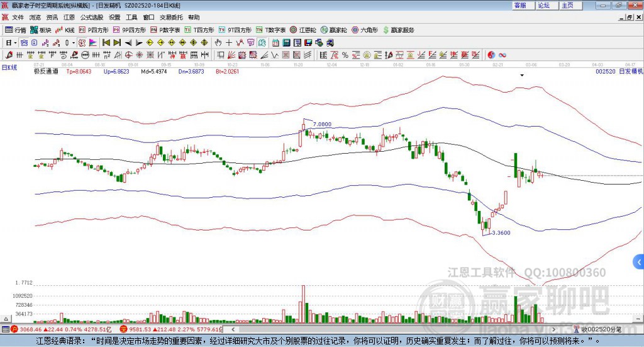644x347 pixels.
Task: Move chart right with black arrow
Action: (x=139, y=43)
